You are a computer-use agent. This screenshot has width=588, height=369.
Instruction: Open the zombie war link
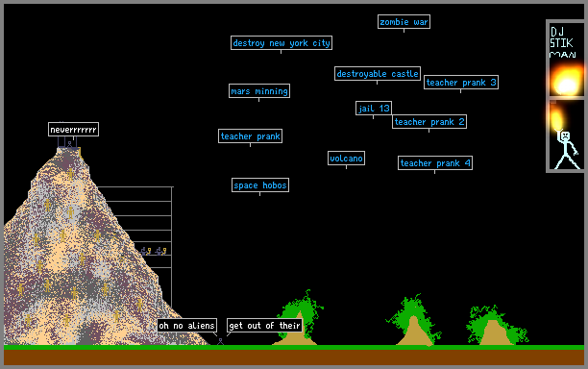404,22
